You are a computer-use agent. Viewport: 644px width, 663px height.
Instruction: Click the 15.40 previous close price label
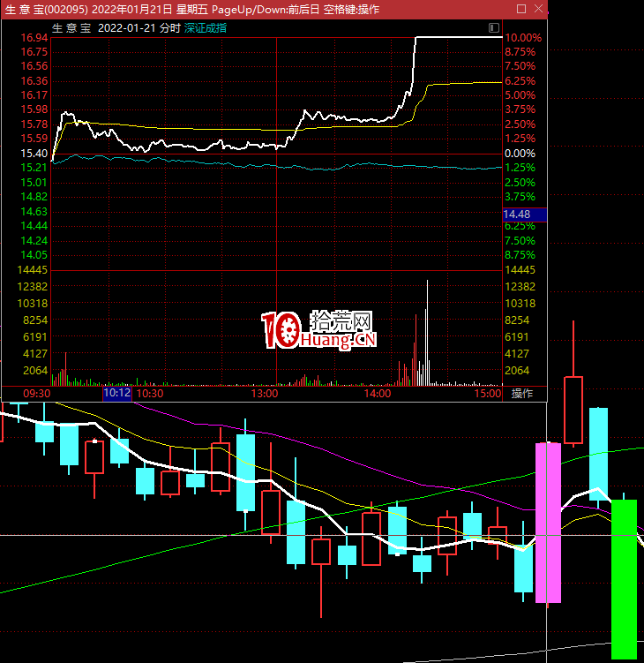(x=34, y=154)
